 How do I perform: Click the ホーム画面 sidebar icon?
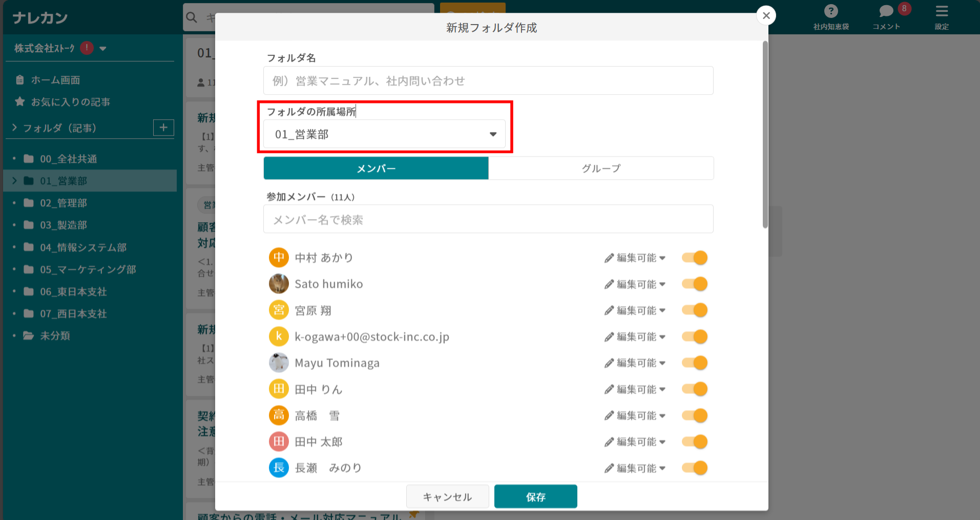point(19,79)
